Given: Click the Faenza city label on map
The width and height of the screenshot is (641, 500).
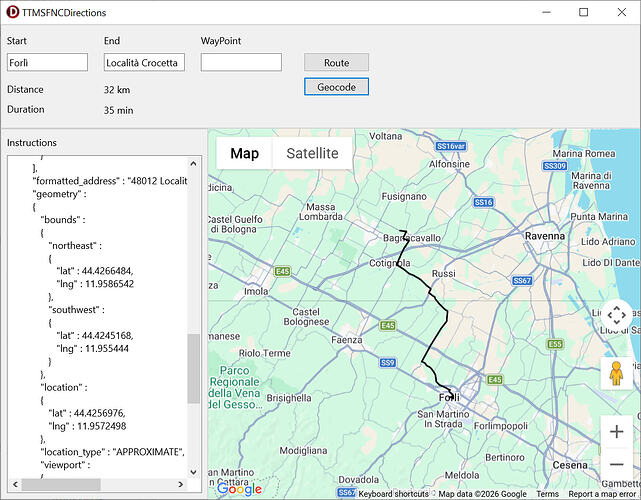Looking at the screenshot, I should tap(347, 340).
